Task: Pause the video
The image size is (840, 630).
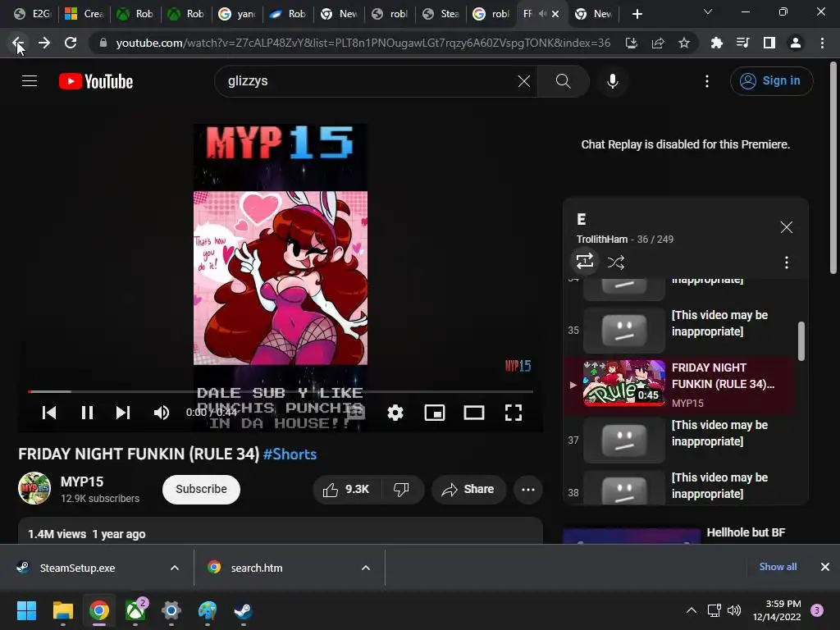Action: point(87,413)
